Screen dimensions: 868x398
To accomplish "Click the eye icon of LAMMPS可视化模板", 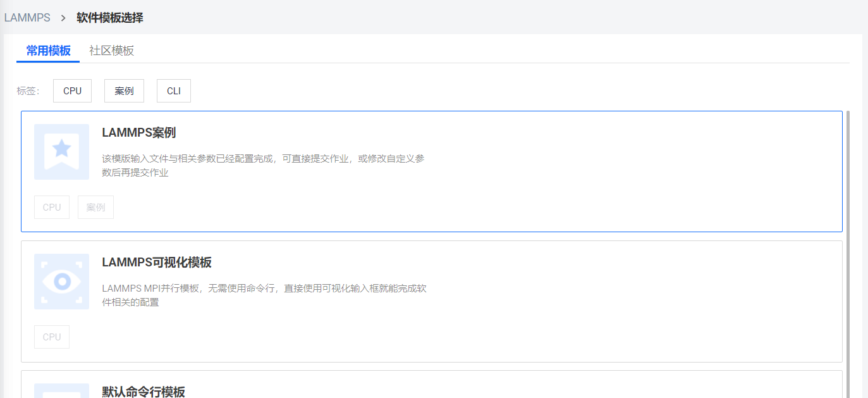I will coord(61,282).
